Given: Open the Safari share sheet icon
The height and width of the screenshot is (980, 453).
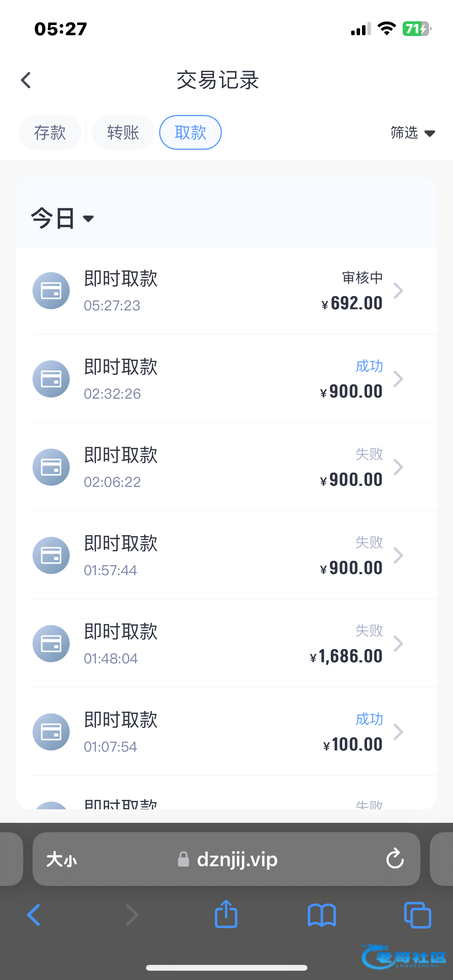Looking at the screenshot, I should pos(226,914).
